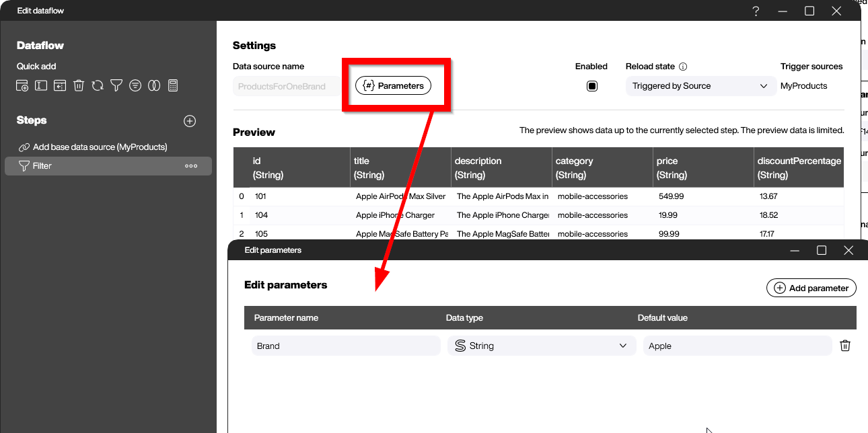Click the circular arrows quick-add icon
Screen dimensions: 868x433
(x=98, y=85)
